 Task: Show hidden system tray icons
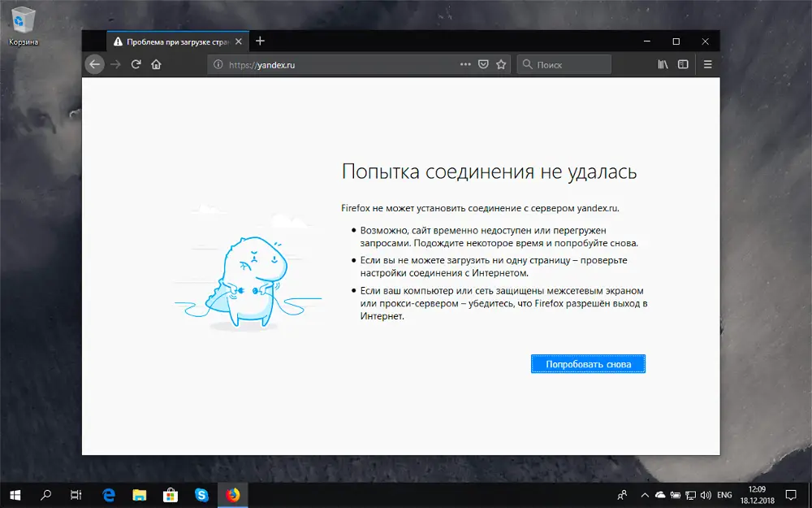point(645,494)
